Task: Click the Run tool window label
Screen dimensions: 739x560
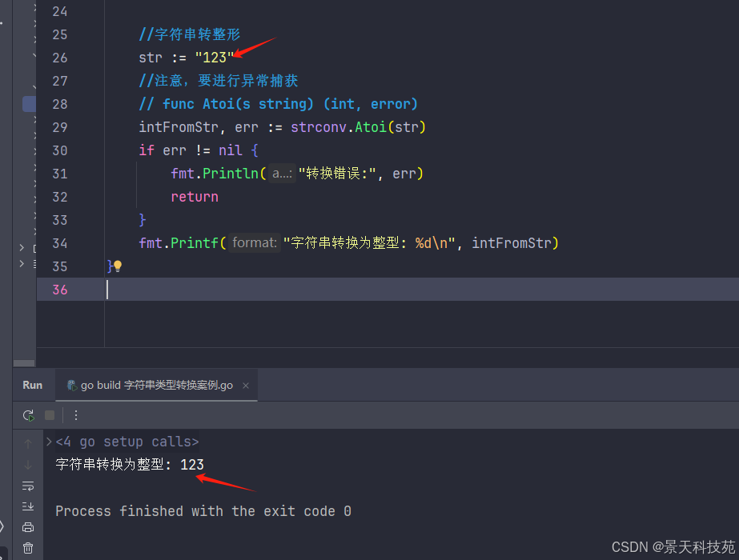Action: click(33, 385)
